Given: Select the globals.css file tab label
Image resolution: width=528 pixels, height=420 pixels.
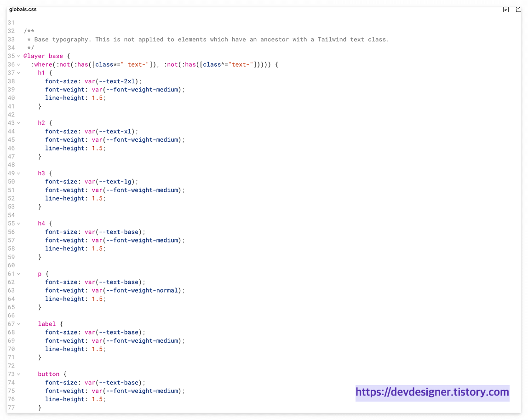Looking at the screenshot, I should (x=23, y=10).
